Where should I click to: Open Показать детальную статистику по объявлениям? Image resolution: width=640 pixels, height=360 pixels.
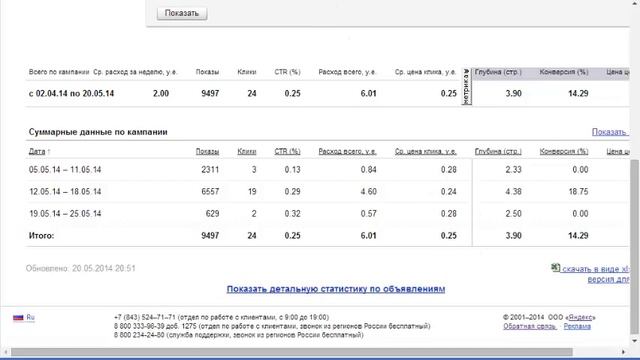(x=336, y=289)
